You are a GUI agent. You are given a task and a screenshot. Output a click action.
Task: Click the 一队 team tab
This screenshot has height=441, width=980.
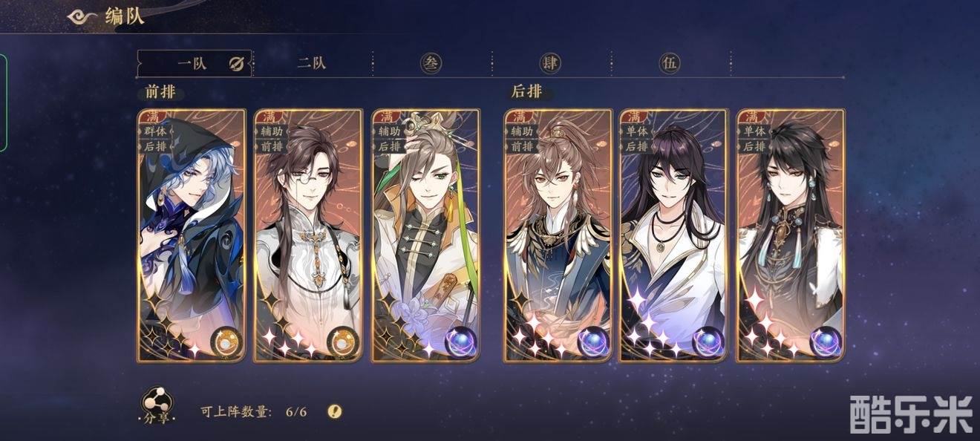pyautogui.click(x=192, y=63)
